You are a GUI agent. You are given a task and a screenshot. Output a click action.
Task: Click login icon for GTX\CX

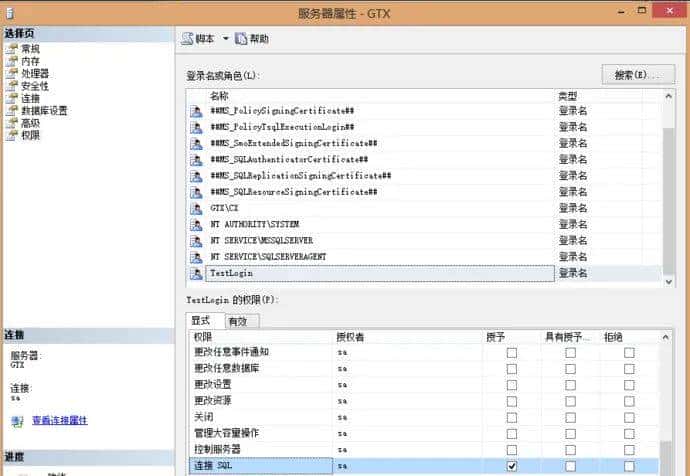[x=196, y=209]
